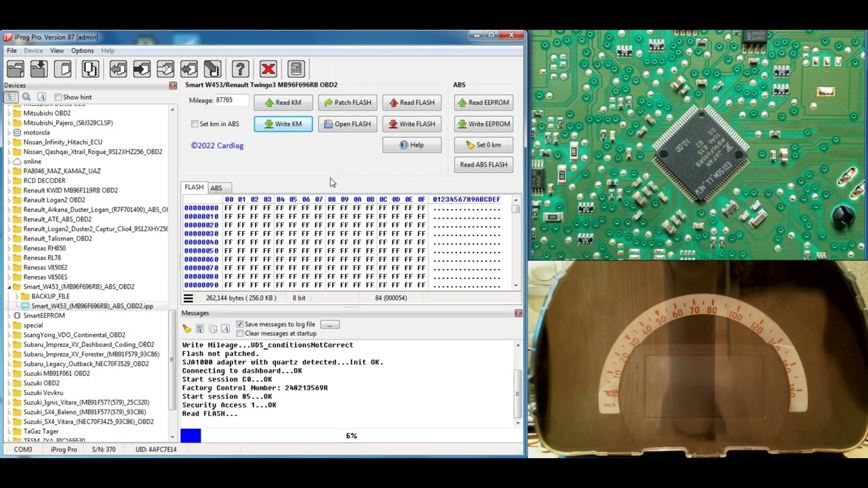The image size is (868, 488).
Task: Expand the Mitsubishi OBD2 folder
Action: click(9, 113)
